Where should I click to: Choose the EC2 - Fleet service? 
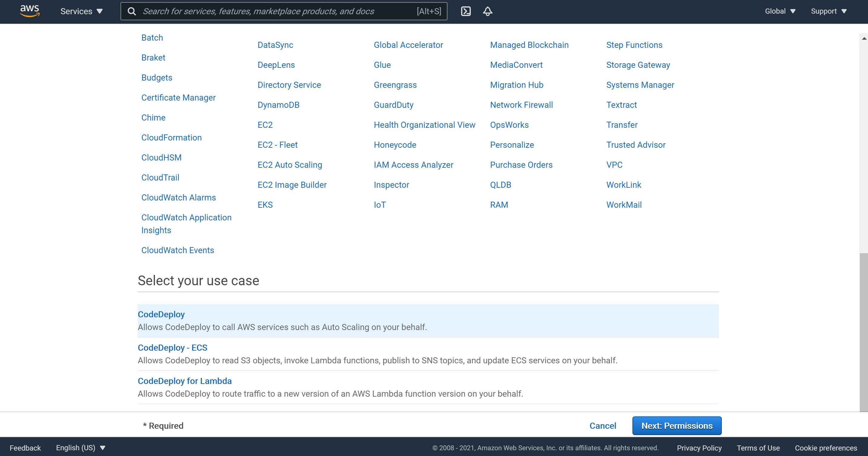click(277, 145)
